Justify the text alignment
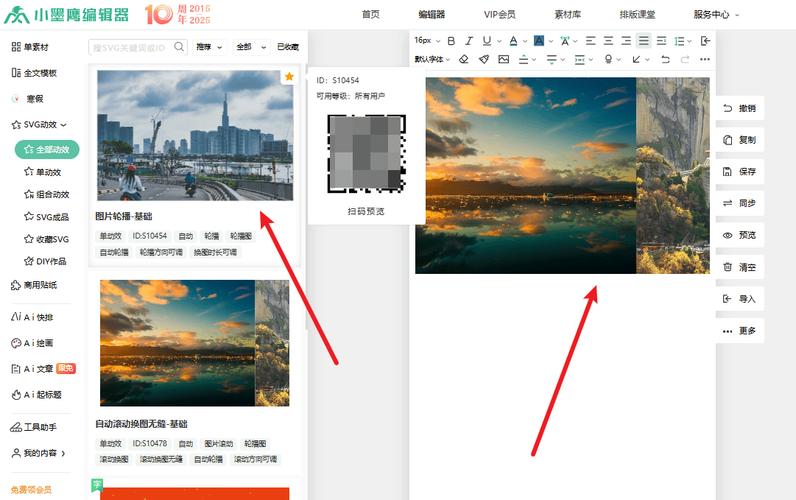Viewport: 796px width, 500px height. coord(644,41)
